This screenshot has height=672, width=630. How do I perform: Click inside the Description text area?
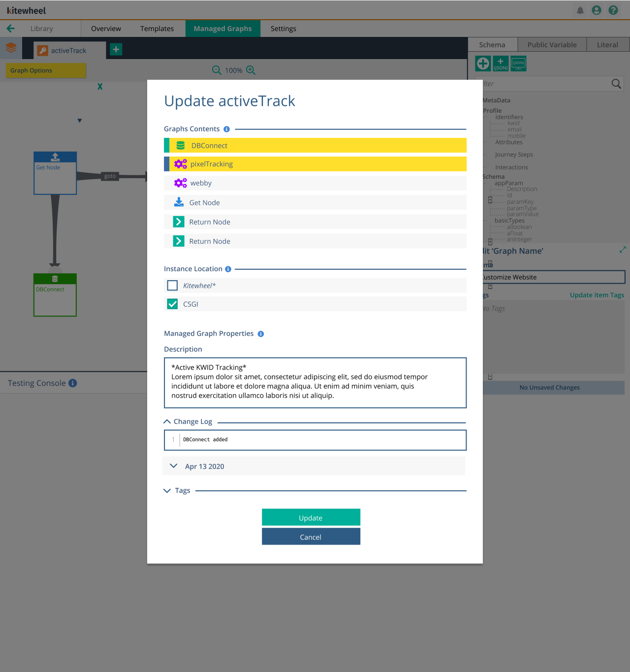coord(315,383)
